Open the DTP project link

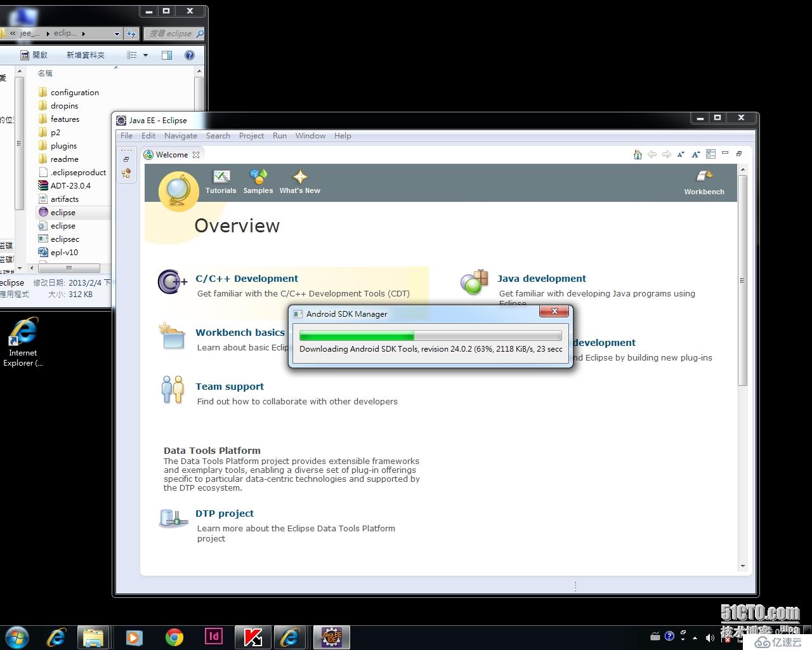[225, 514]
